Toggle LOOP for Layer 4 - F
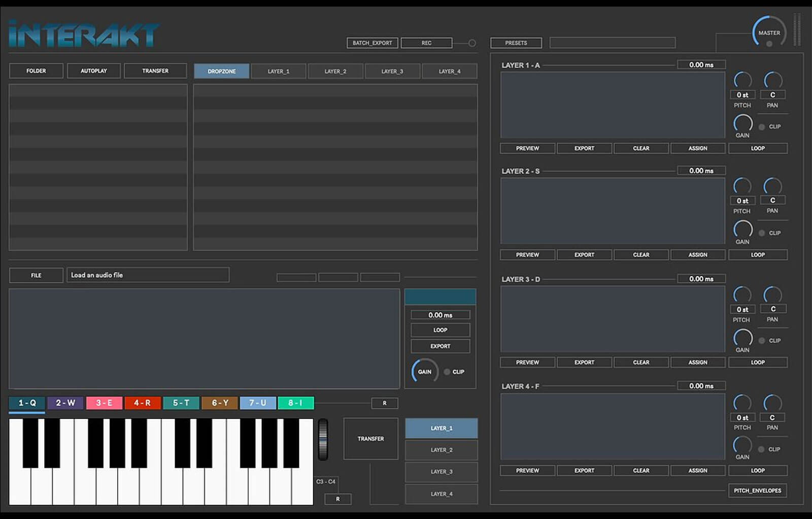812x519 pixels. point(758,470)
